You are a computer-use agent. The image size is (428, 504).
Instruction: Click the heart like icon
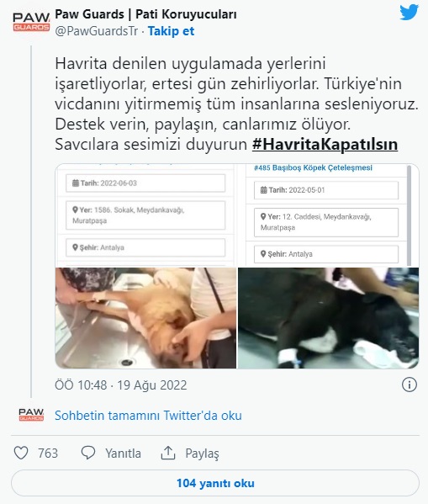[21, 453]
